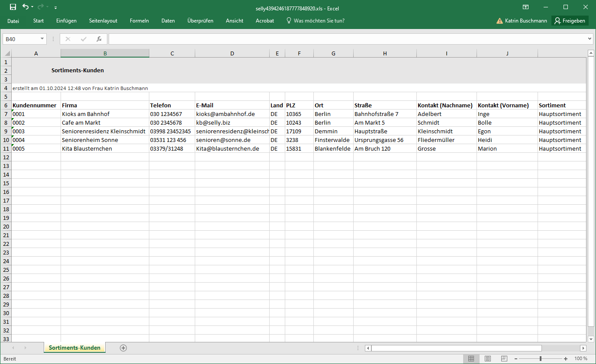
Task: Select Normal view icon in status bar
Action: 471,358
